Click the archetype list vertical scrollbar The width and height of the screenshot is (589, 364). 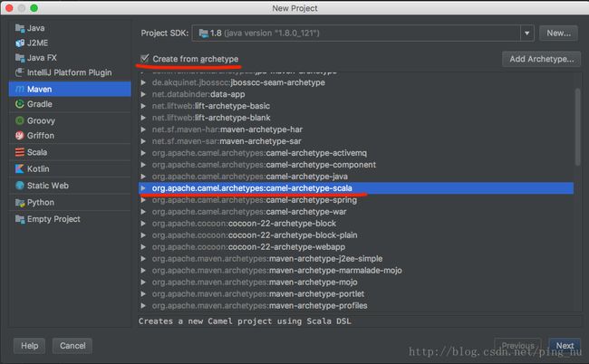pos(577,127)
